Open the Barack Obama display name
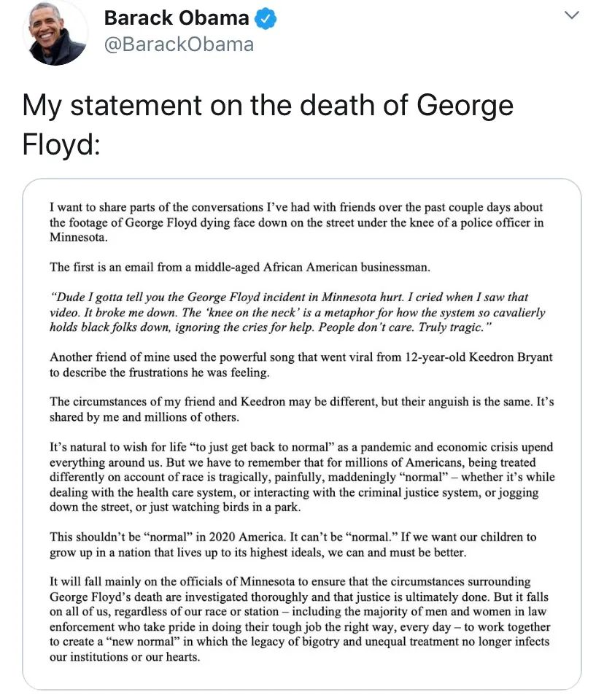604x700 pixels. pos(177,18)
